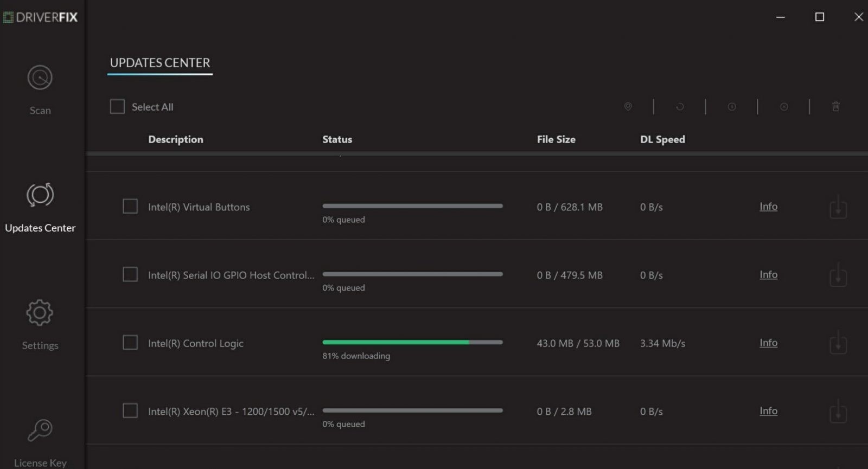
Task: Open Updates Center from the sidebar
Action: point(40,208)
